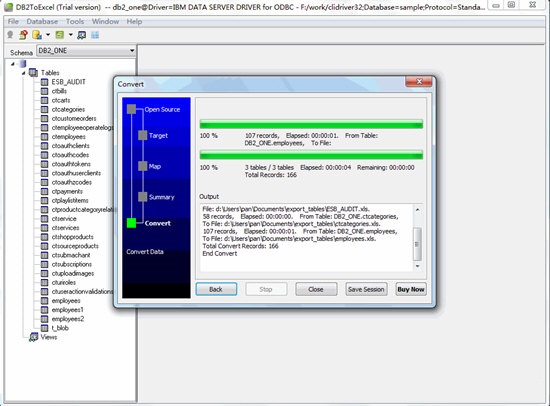Select the green Convert step indicator
Screen dimensions: 550x406
(132, 223)
